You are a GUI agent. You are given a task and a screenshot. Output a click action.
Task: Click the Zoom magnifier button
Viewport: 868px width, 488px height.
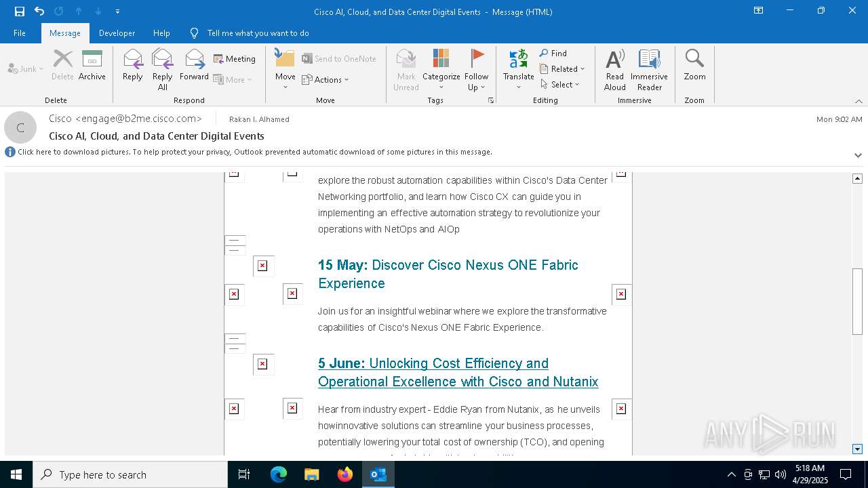(x=694, y=65)
